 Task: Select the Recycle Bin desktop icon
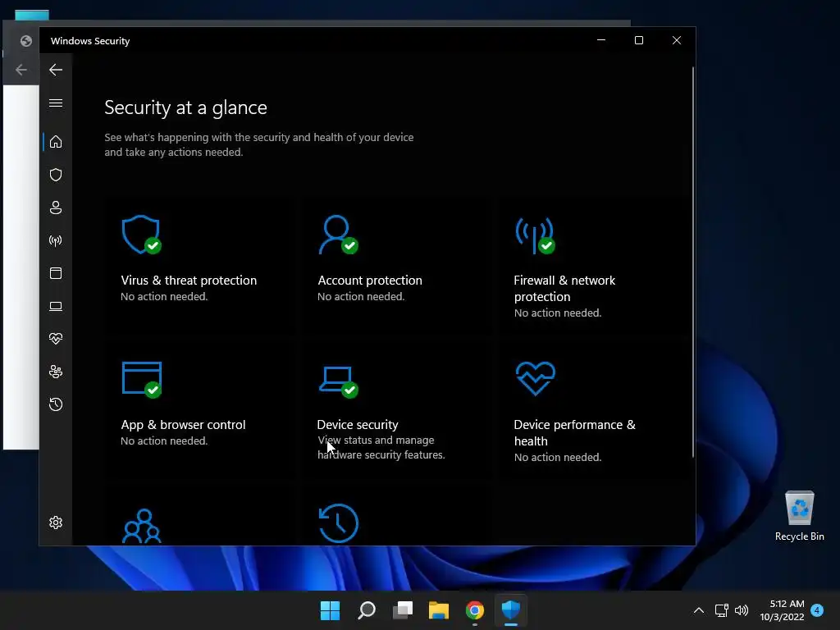[x=799, y=516]
